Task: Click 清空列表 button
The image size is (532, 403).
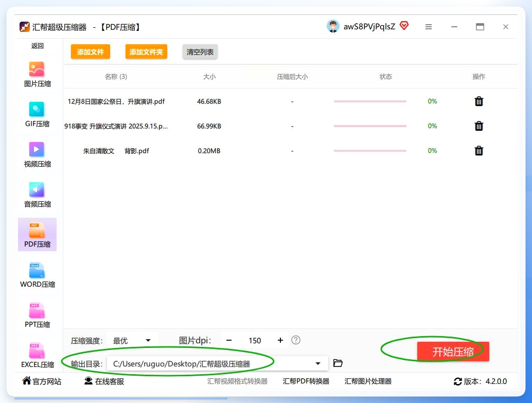Action: 200,51
